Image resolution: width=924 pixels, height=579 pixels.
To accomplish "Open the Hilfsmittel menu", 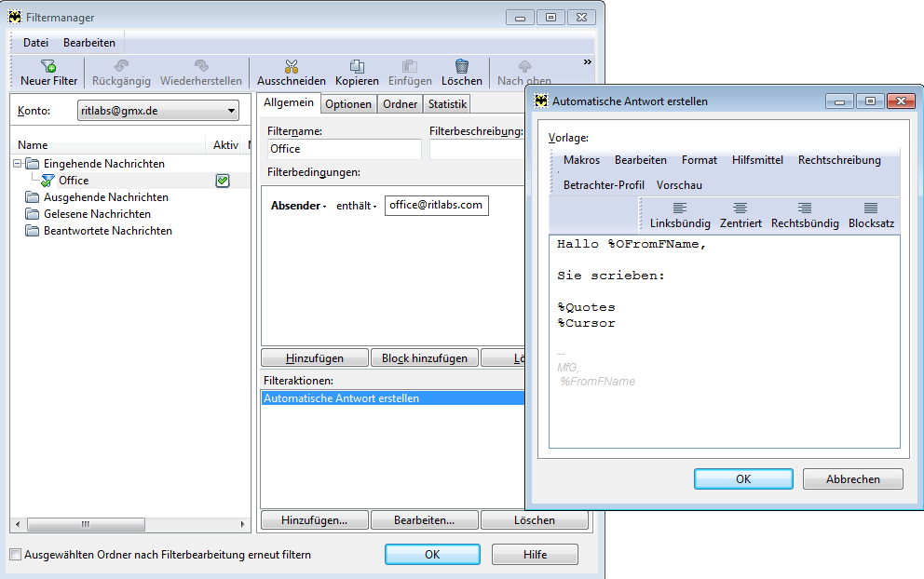I will click(757, 160).
